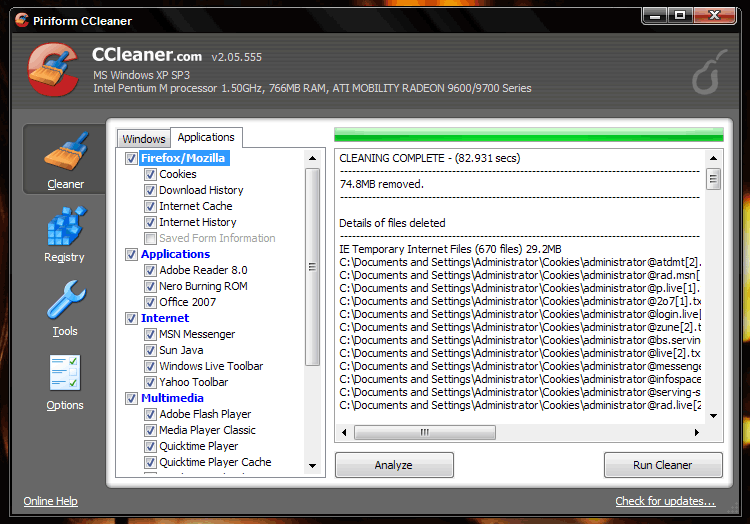Screen dimensions: 750x524
Task: Open the Options checklist icon
Action: click(x=65, y=380)
